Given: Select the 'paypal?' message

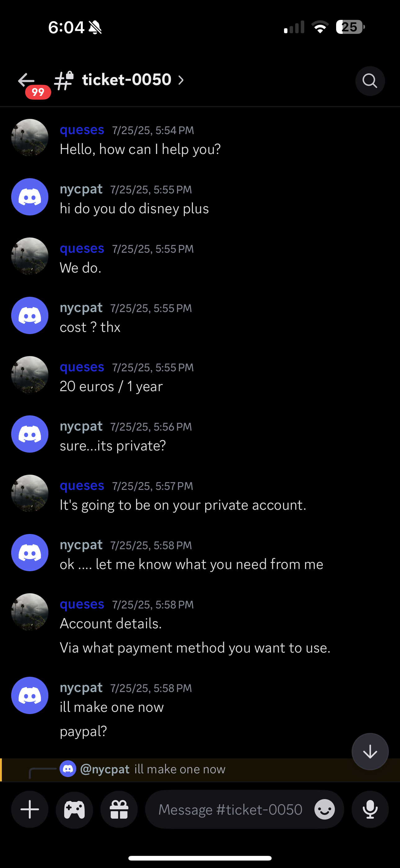Looking at the screenshot, I should 83,731.
